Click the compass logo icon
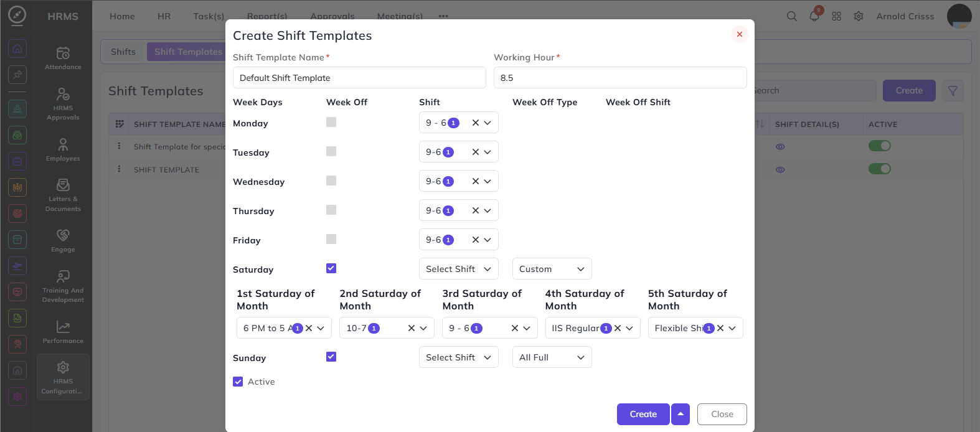This screenshot has height=432, width=980. tap(17, 16)
